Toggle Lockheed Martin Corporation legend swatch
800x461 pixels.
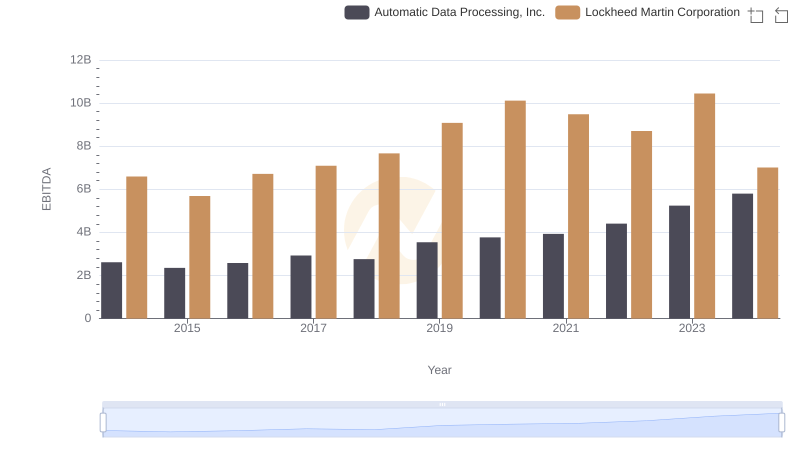pyautogui.click(x=567, y=12)
